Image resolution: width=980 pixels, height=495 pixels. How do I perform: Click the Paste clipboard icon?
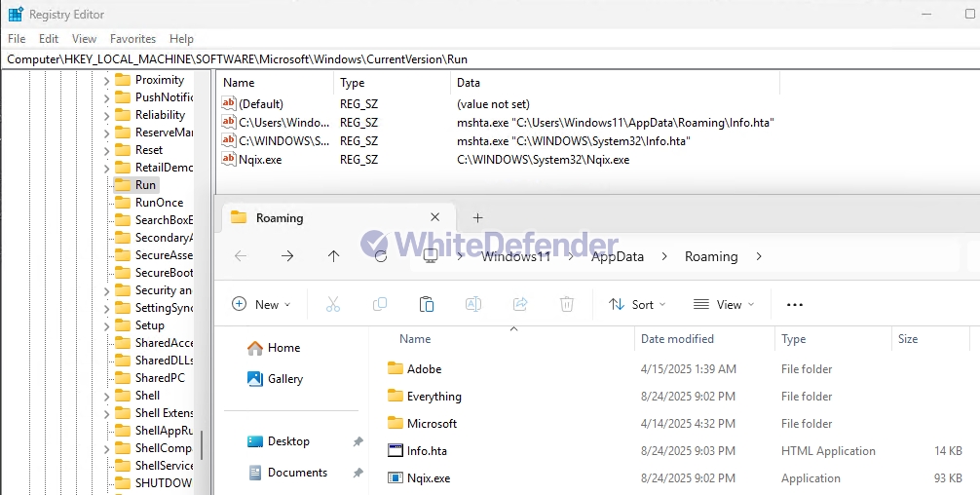point(427,304)
